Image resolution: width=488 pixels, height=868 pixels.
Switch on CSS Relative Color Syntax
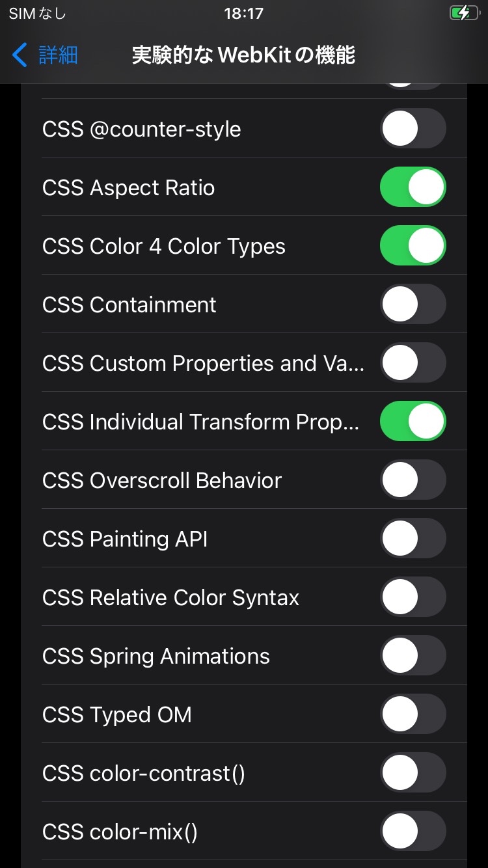click(413, 597)
